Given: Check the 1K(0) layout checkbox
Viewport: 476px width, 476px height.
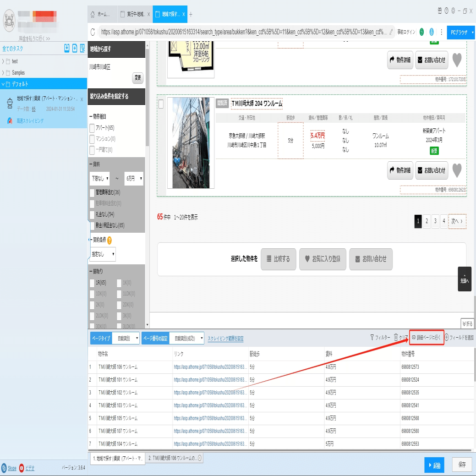Looking at the screenshot, I should (119, 283).
